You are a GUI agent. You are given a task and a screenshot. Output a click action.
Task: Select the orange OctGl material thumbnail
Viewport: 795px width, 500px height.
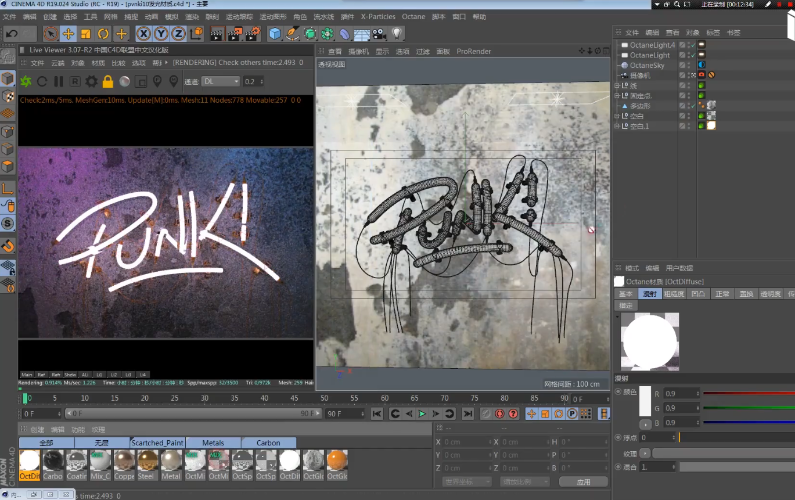[x=337, y=461]
